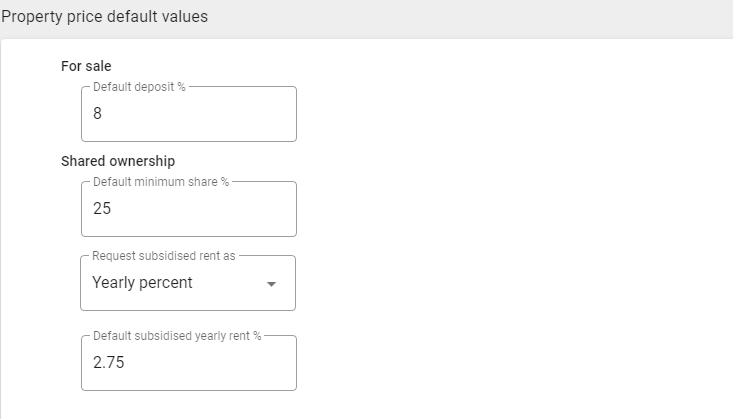Click the Default deposit % input field
733x419 pixels.
pos(189,114)
